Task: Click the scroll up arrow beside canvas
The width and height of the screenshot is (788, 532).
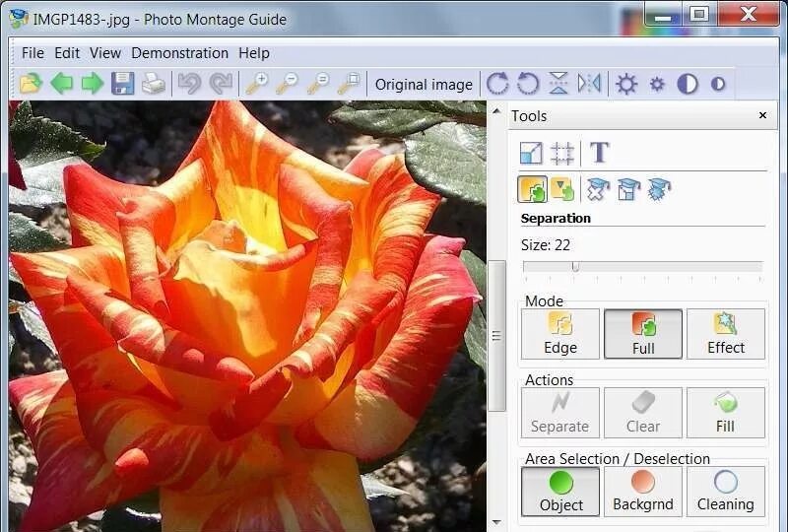Action: click(x=496, y=110)
